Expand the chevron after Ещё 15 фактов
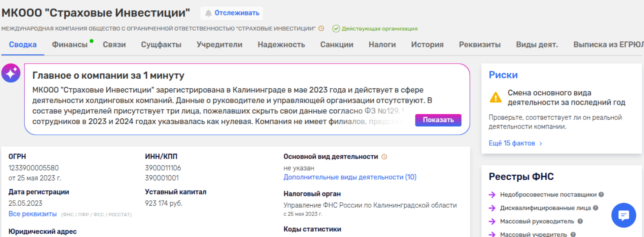644x237 pixels. click(541, 144)
